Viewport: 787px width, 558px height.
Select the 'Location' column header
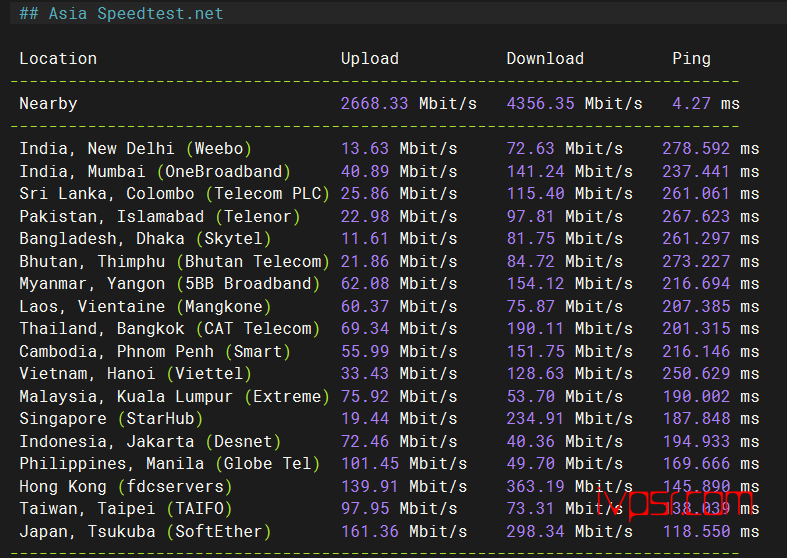(x=58, y=59)
